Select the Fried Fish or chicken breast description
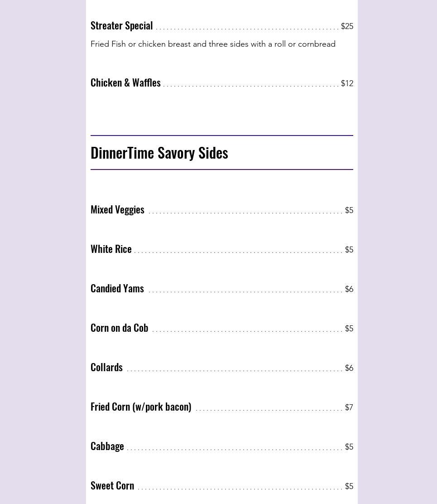 (x=213, y=44)
